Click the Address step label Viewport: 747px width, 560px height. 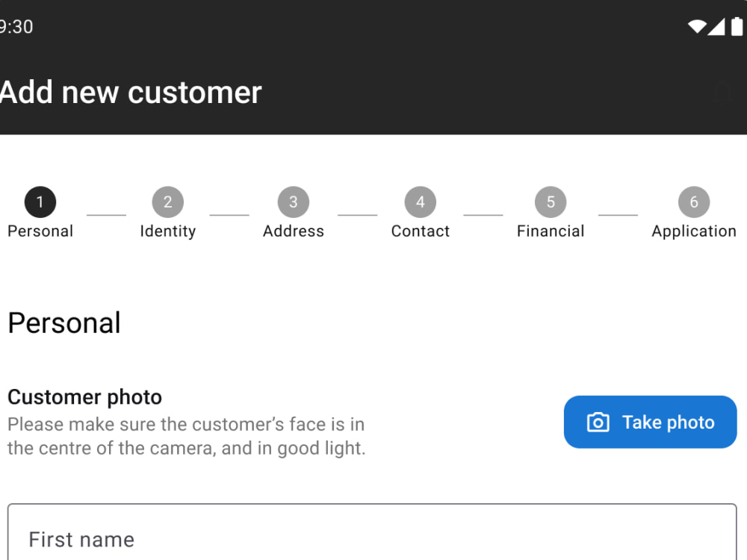(x=294, y=231)
